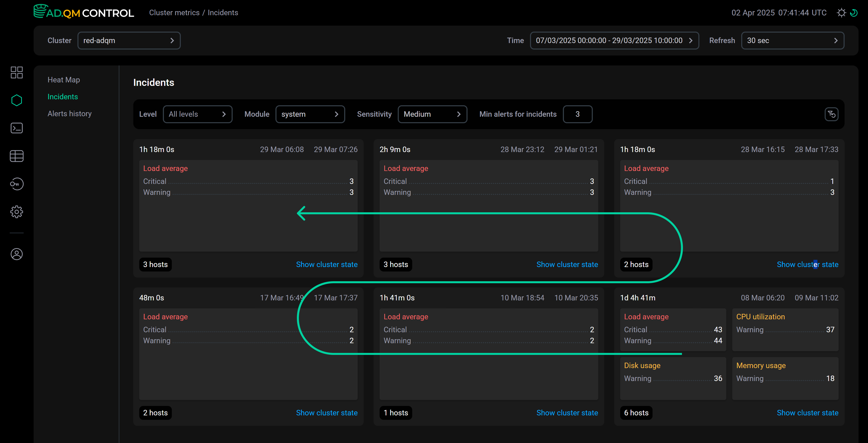This screenshot has height=443, width=868.
Task: Show cluster state for the 2h 9m incident
Action: tap(567, 264)
